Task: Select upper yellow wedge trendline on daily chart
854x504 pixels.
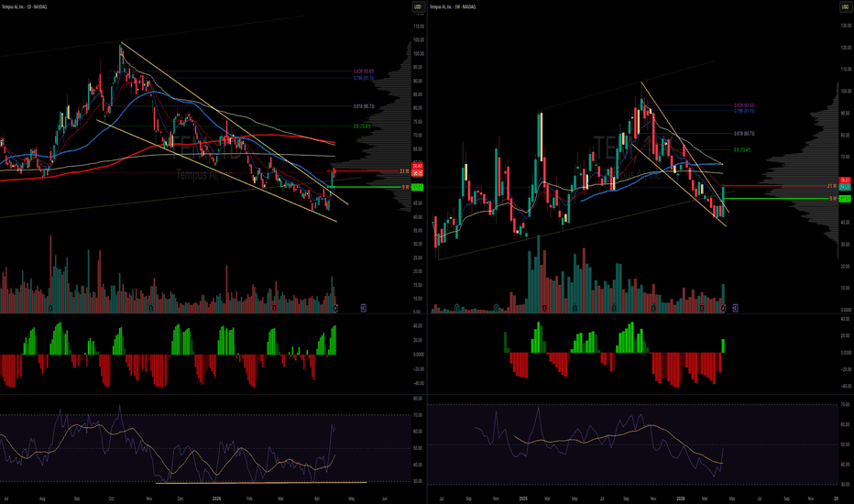Action: point(235,123)
